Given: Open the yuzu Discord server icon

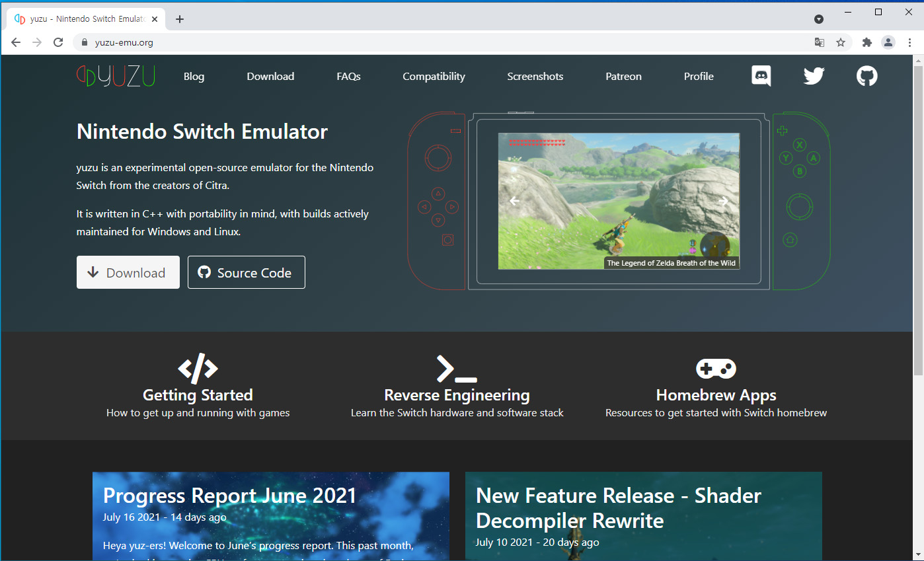Looking at the screenshot, I should pyautogui.click(x=761, y=76).
